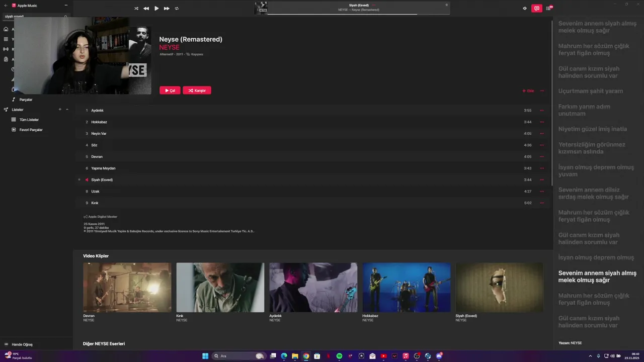Open the Siyah (Esved) video clip thumbnail
Image resolution: width=644 pixels, height=362 pixels.
click(500, 287)
